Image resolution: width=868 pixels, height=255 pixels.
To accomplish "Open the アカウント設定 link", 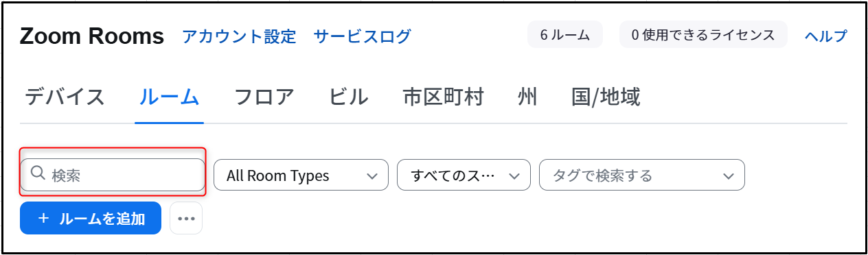I will tap(239, 36).
